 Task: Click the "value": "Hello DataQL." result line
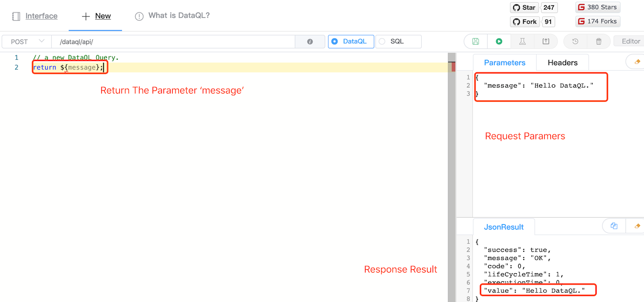(534, 291)
